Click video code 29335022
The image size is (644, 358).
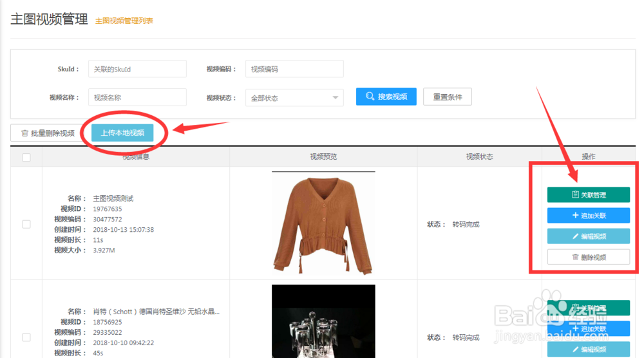[107, 332]
